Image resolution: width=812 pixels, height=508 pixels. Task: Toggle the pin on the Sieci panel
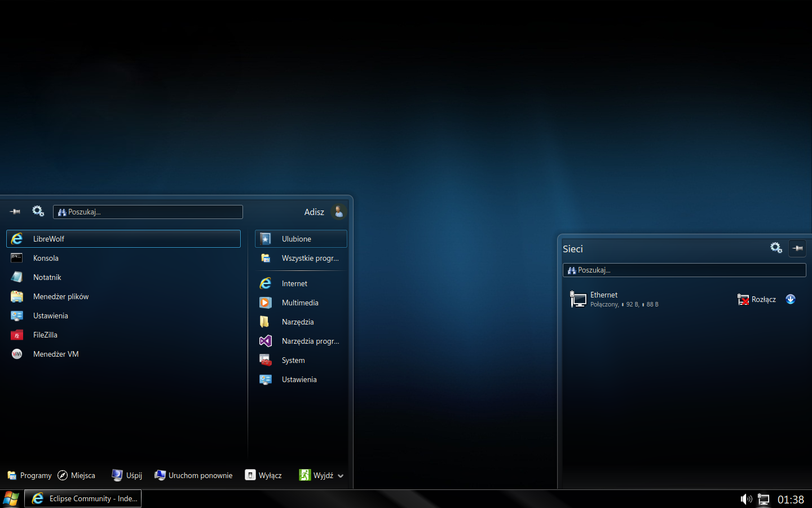797,248
